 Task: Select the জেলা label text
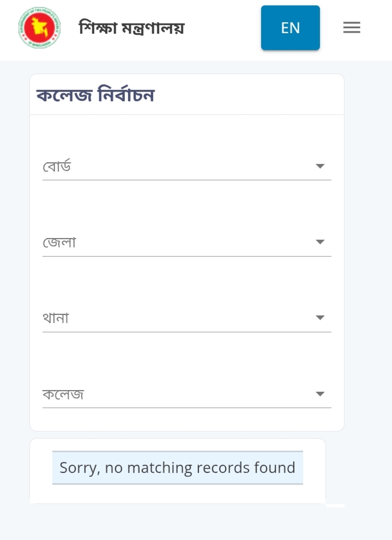[x=59, y=242]
